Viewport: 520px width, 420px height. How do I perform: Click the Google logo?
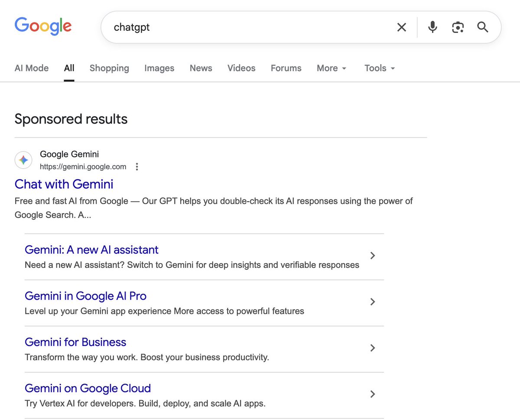[x=43, y=26]
